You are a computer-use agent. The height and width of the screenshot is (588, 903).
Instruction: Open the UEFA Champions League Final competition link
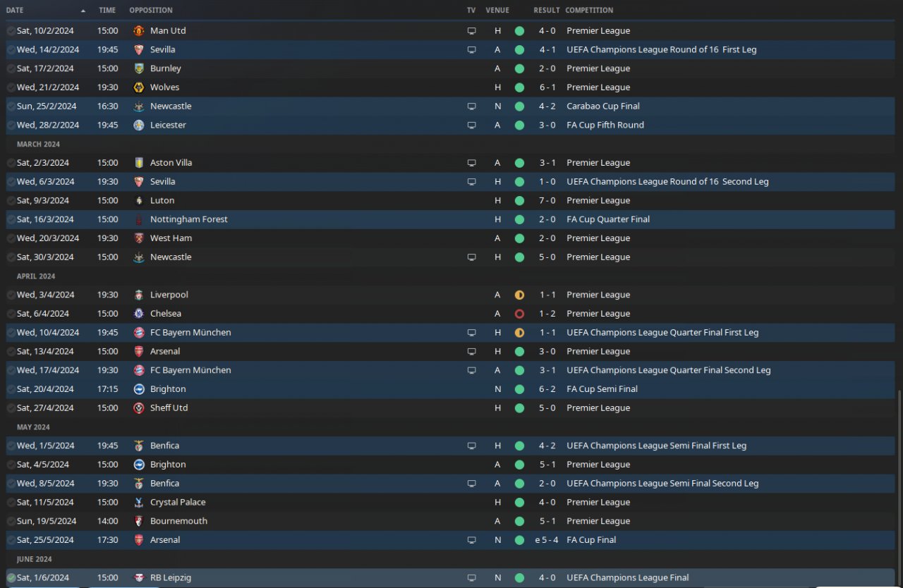628,578
